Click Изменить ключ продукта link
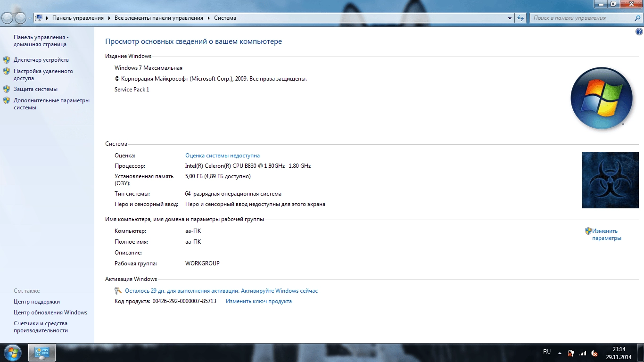 click(259, 301)
